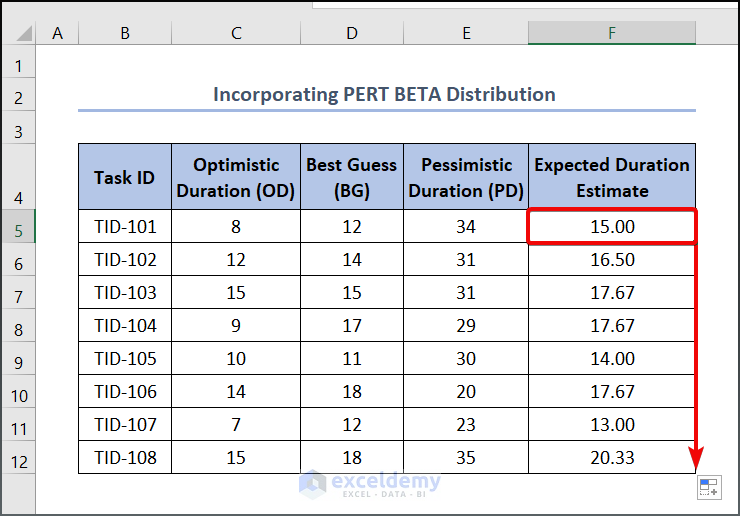This screenshot has height=516, width=740.
Task: Click Optimistic Duration (OD) header cell
Action: coord(236,177)
